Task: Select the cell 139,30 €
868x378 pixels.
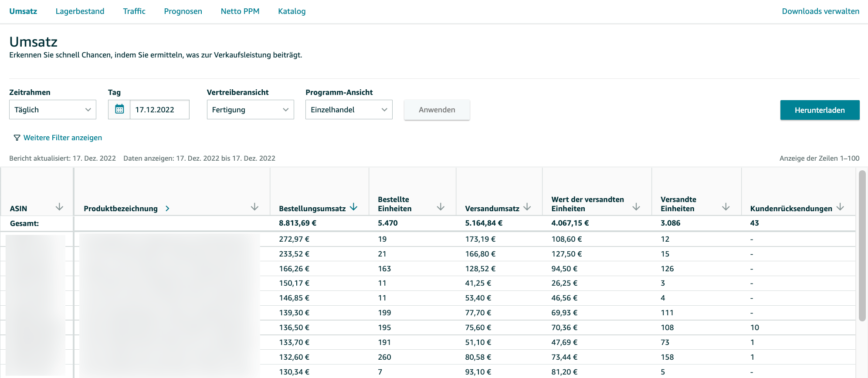Action: 294,313
